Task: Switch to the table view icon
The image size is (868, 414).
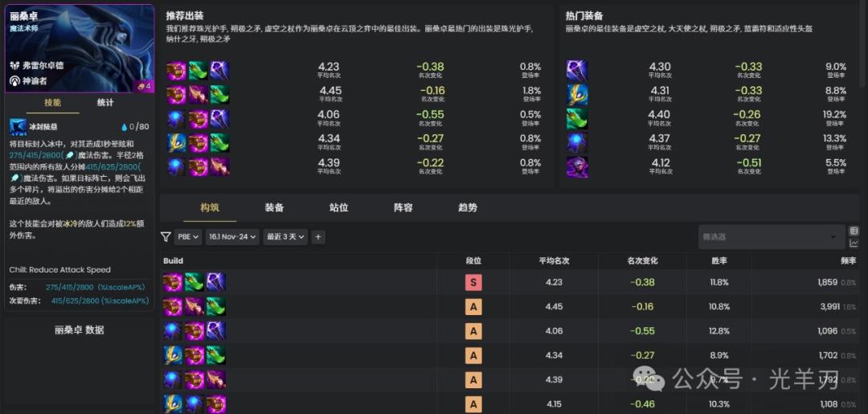Action: pyautogui.click(x=854, y=231)
